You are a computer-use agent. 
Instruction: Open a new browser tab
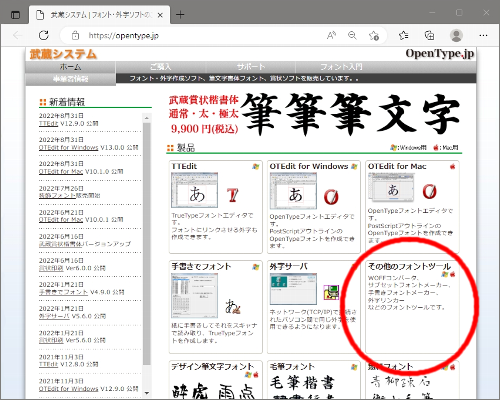tap(180, 15)
